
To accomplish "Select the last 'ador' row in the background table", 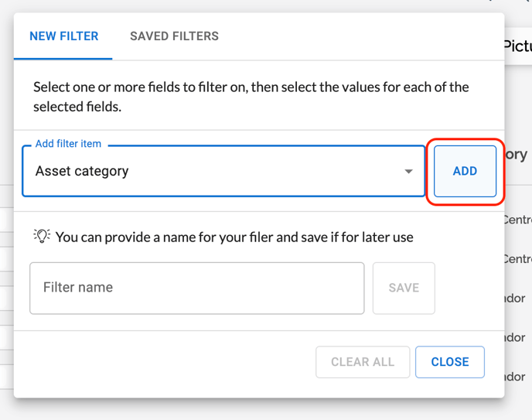I will (516, 377).
